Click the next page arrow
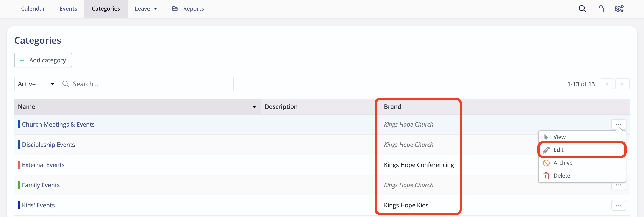 (622, 84)
